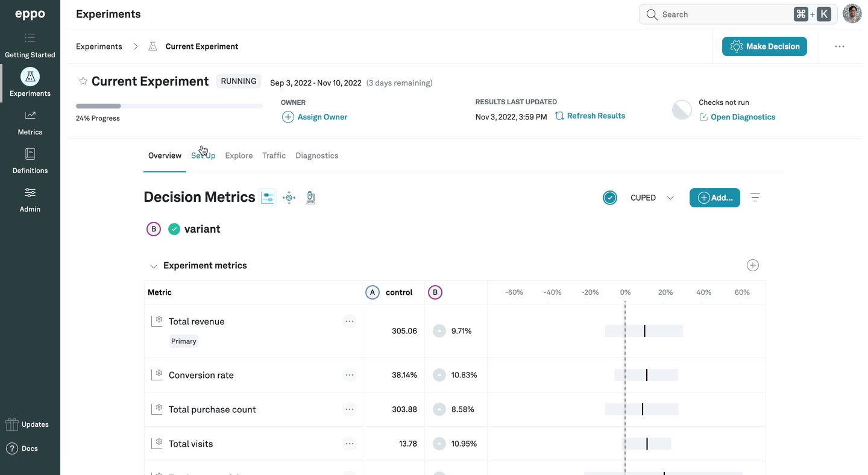The height and width of the screenshot is (475, 868).
Task: Toggle the variant B checkmark badge
Action: click(x=174, y=228)
